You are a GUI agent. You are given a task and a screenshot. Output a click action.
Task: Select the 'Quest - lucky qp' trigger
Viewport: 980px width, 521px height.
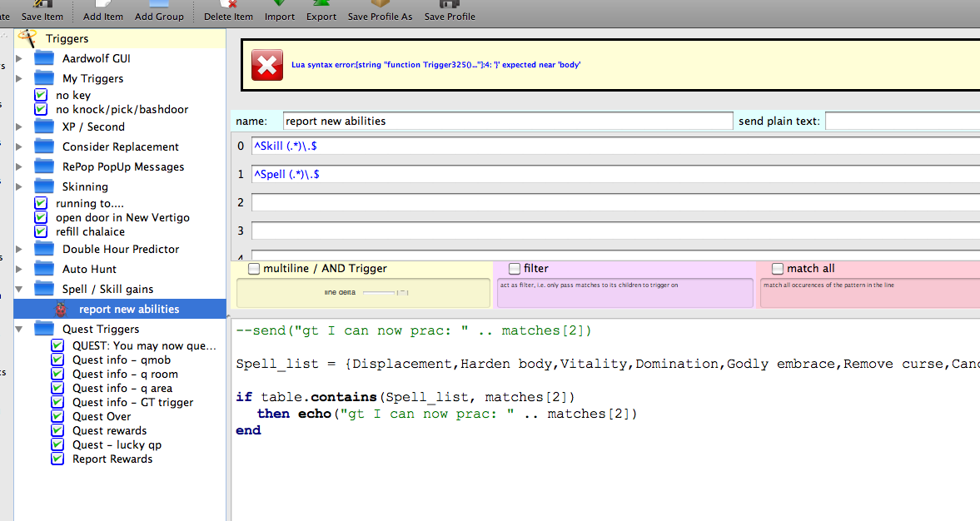(x=117, y=444)
